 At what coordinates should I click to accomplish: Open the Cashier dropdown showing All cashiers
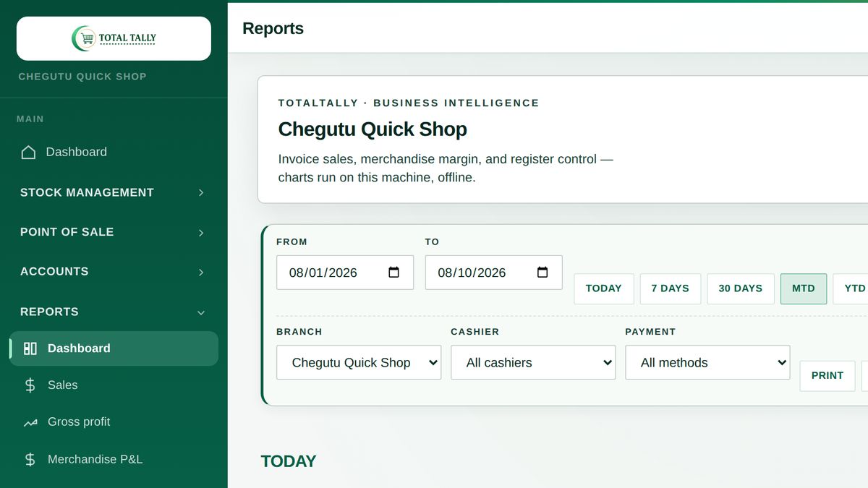pyautogui.click(x=533, y=362)
